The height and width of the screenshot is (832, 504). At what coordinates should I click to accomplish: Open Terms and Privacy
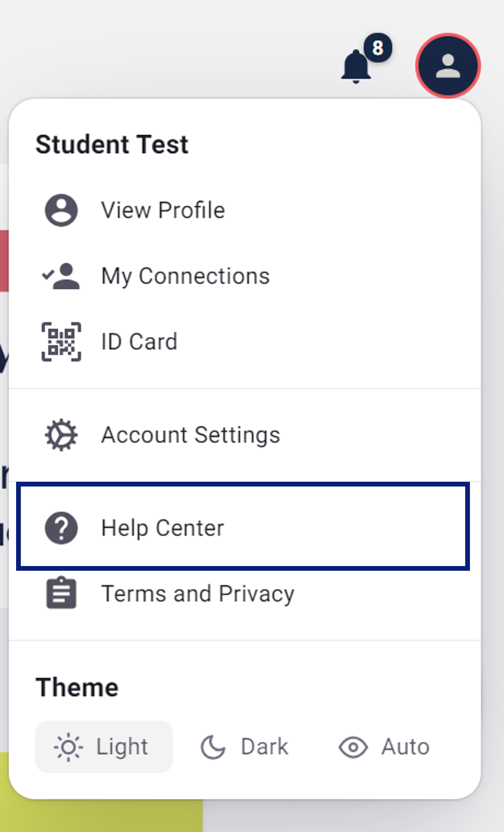(x=245, y=593)
